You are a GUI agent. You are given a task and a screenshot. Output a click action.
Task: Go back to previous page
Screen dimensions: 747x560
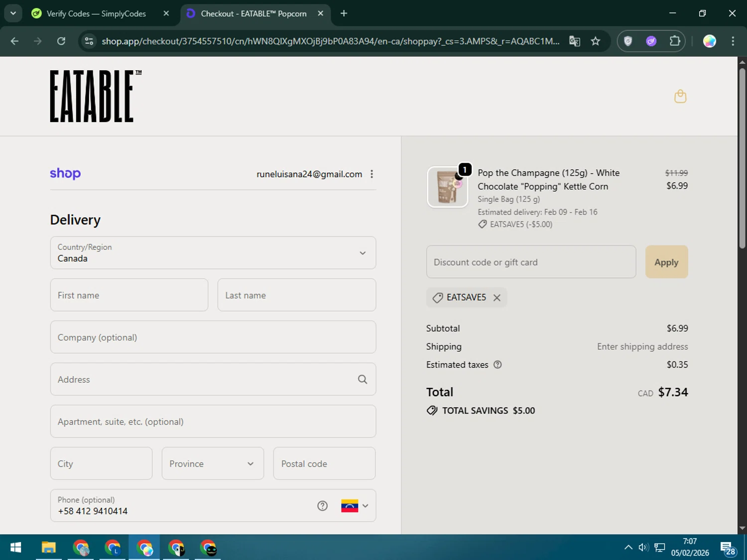coord(14,41)
